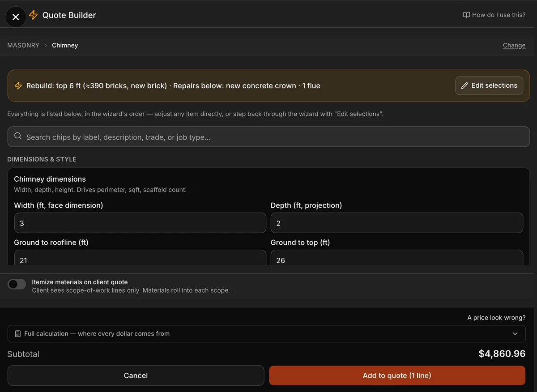Click Add to quote (1 line)

[397, 375]
